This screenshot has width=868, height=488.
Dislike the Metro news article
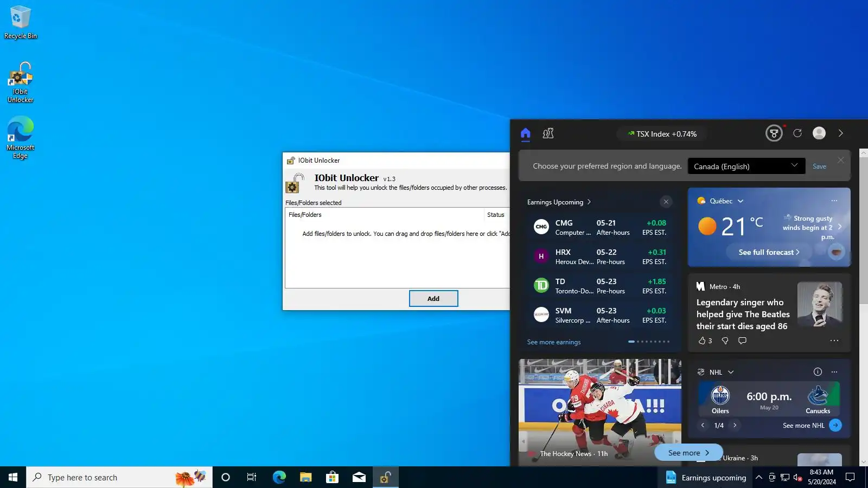[725, 341]
